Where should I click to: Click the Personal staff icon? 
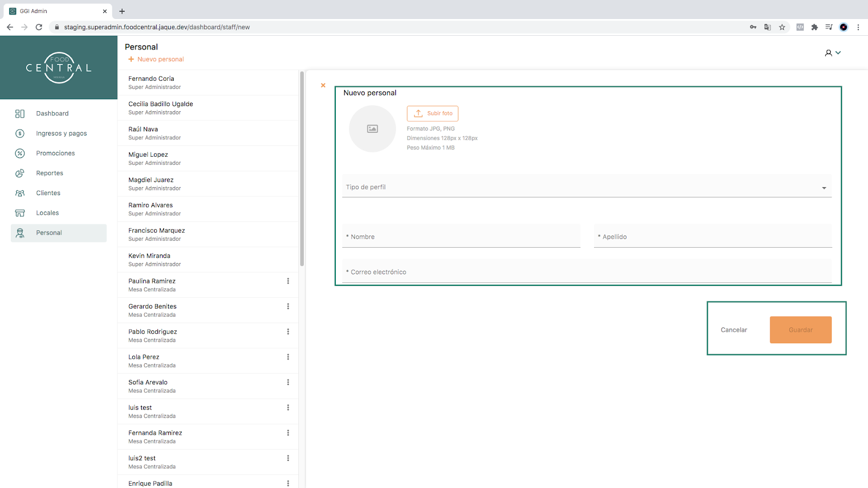coord(20,233)
